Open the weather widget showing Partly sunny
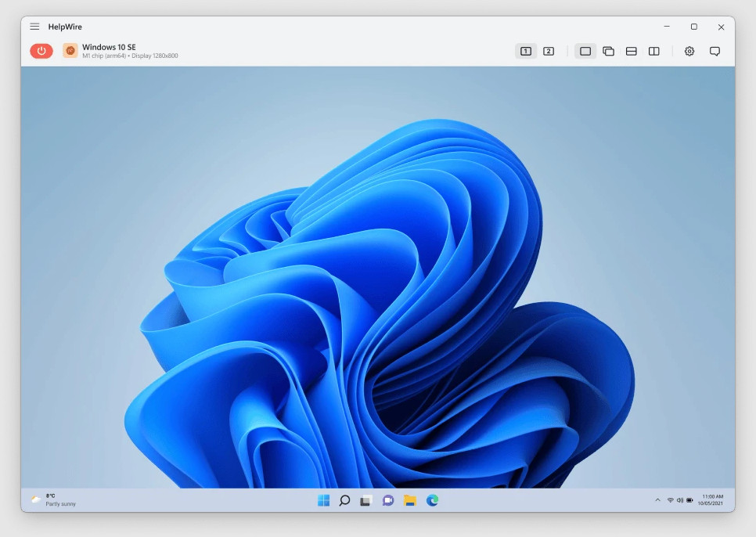The height and width of the screenshot is (537, 756). pyautogui.click(x=54, y=500)
